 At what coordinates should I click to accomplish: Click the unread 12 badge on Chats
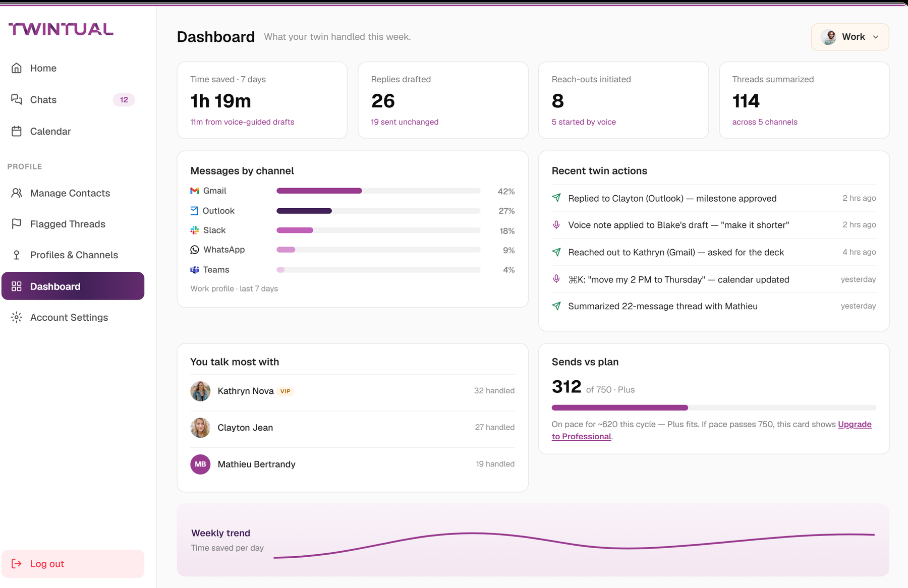[x=124, y=100]
